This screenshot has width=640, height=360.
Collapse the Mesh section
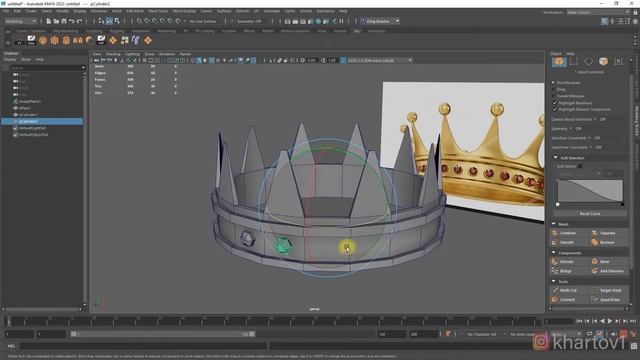tap(553, 224)
